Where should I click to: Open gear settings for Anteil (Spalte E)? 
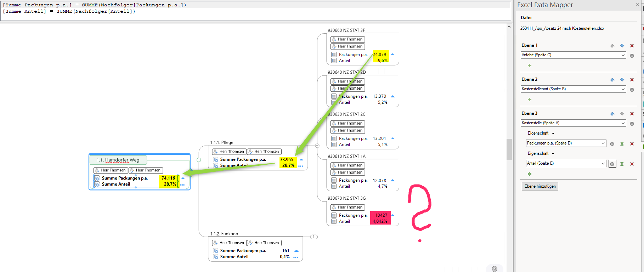click(612, 164)
